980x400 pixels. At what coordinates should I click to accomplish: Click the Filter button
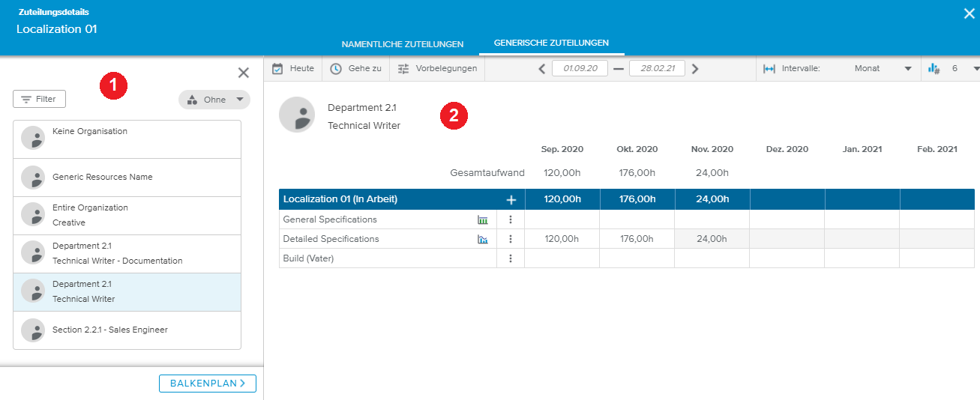(39, 99)
